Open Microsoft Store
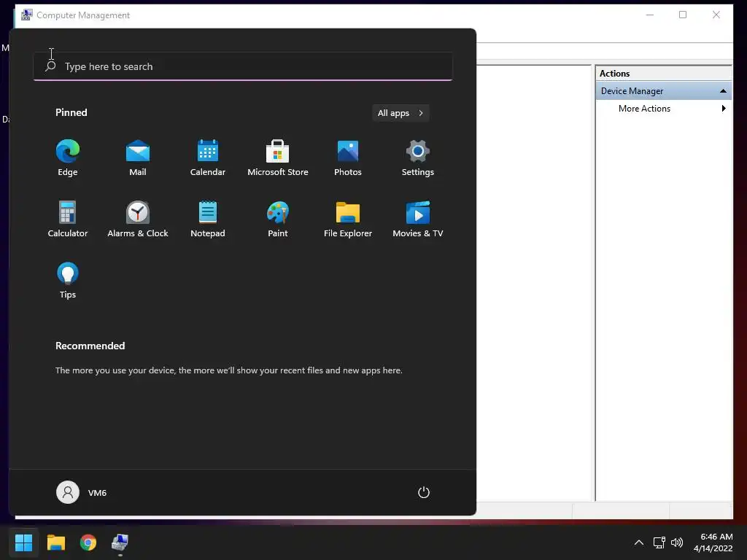 click(278, 158)
